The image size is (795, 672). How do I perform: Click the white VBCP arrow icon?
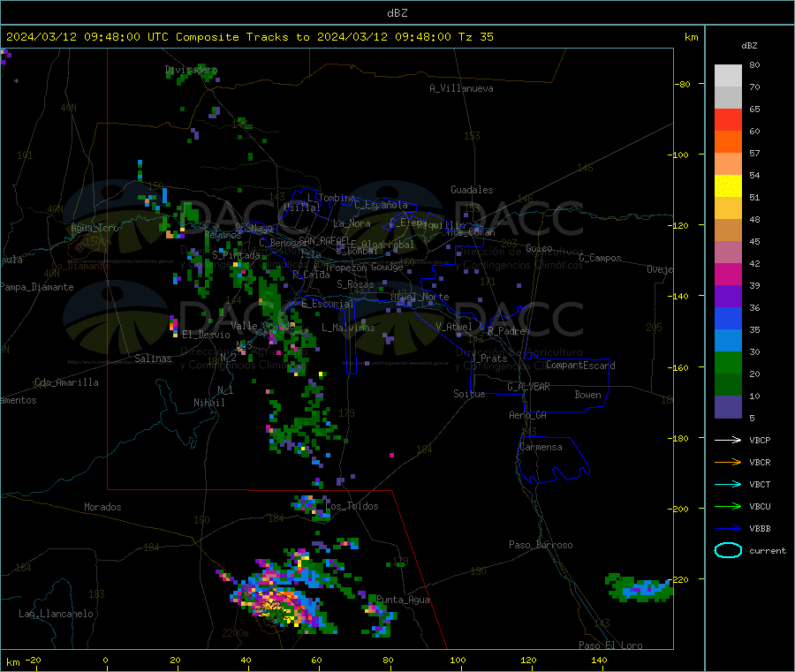(728, 440)
